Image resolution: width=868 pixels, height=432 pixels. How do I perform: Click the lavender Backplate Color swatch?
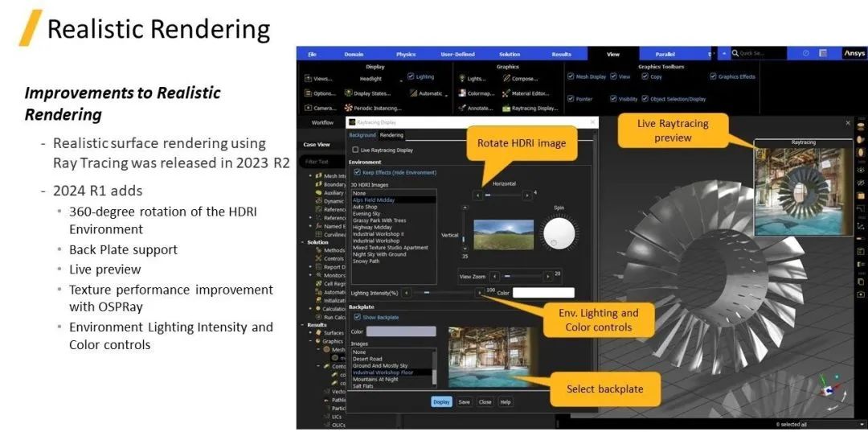tap(401, 331)
